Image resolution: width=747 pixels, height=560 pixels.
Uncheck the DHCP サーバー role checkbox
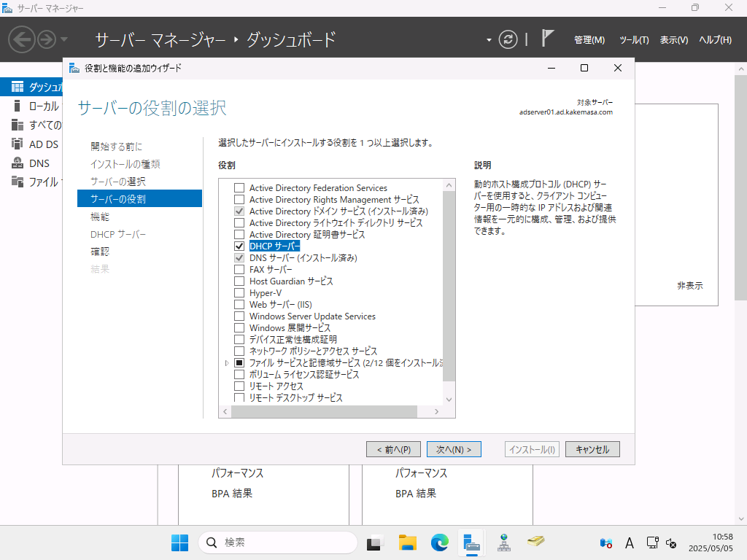pyautogui.click(x=239, y=246)
